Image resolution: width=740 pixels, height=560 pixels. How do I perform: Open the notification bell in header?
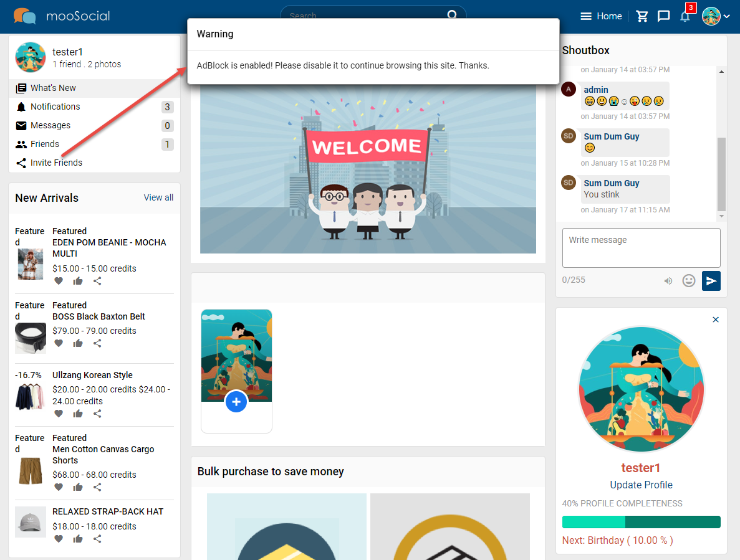(x=685, y=17)
